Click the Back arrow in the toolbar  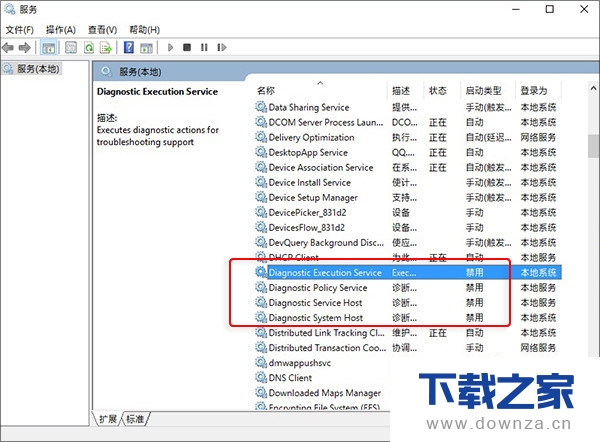9,47
